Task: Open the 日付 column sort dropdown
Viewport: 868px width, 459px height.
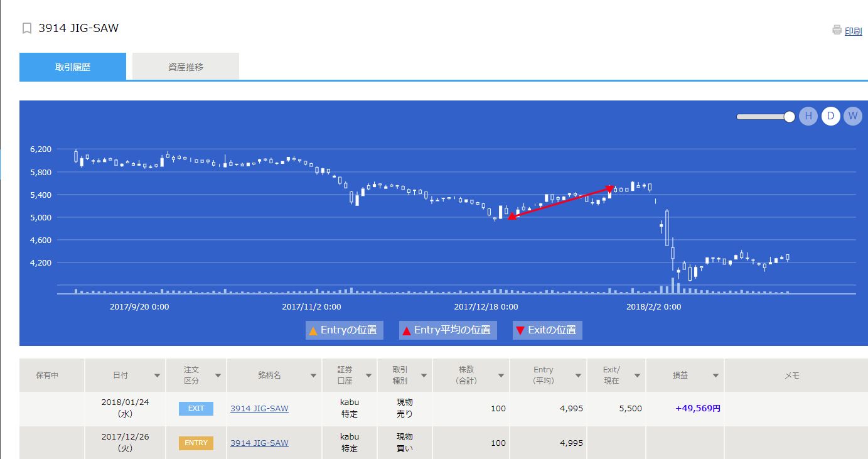Action: point(157,375)
